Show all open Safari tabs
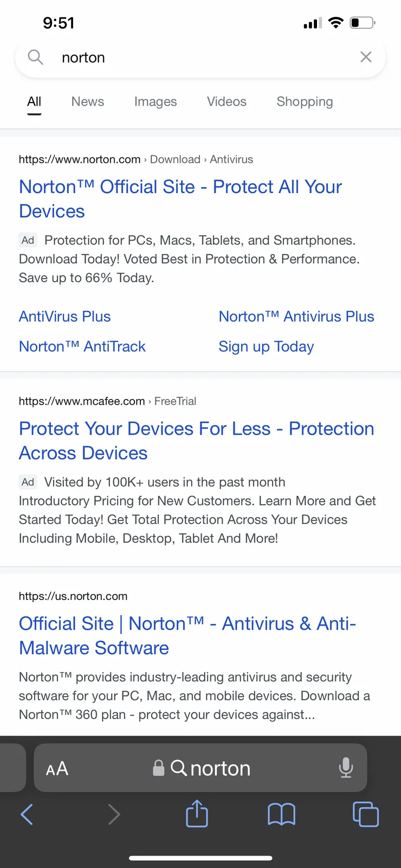The height and width of the screenshot is (868, 401). coord(366,814)
